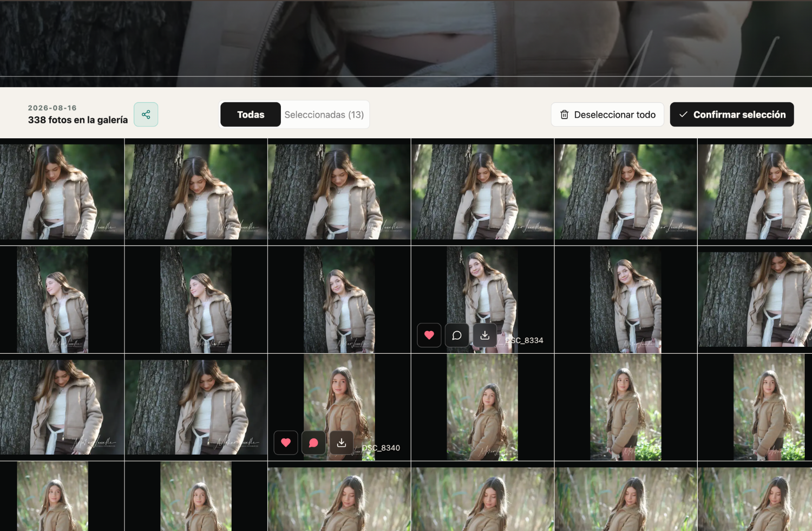Open last second-row photo, girl in shorts
Viewport: 812px width, 531px height.
coord(755,299)
